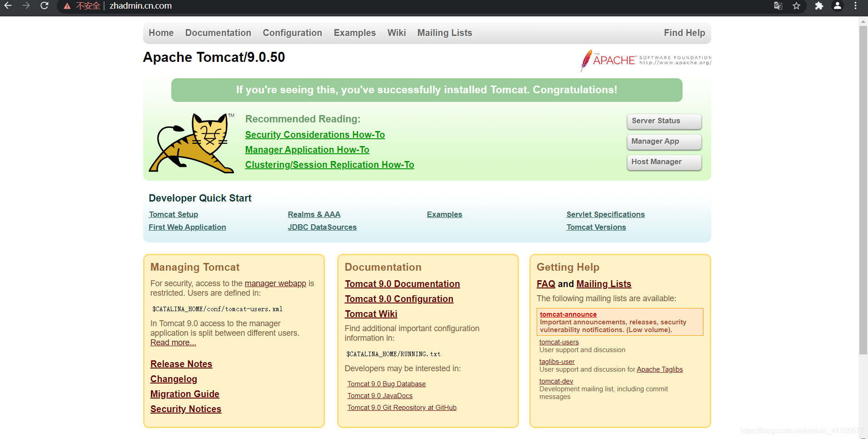Open the Configuration navigation item
This screenshot has width=868, height=439.
pyautogui.click(x=292, y=33)
